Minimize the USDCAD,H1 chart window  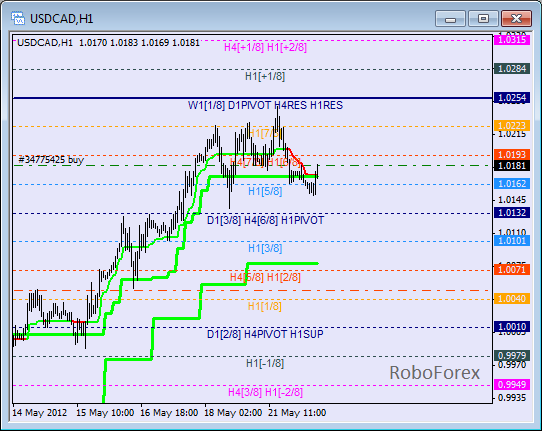450,19
